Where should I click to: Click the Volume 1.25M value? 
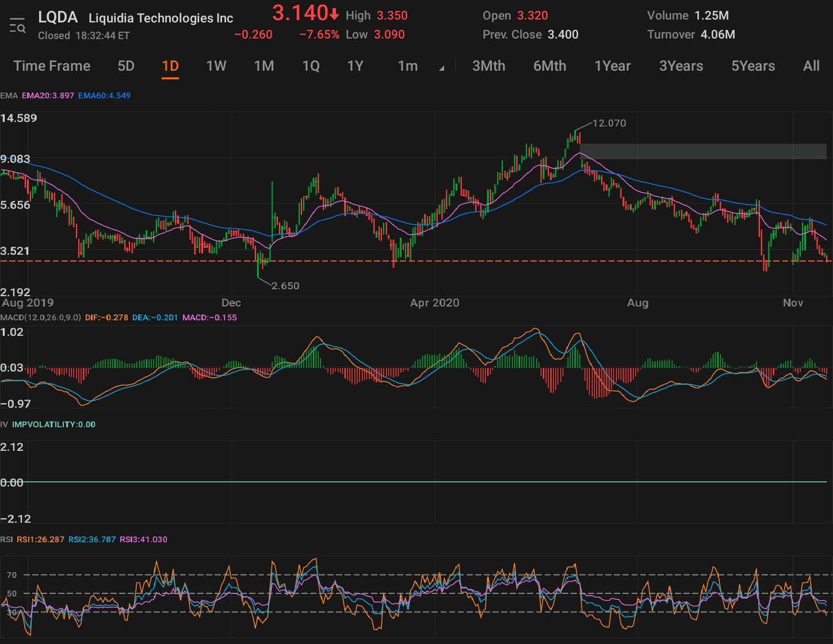click(712, 16)
